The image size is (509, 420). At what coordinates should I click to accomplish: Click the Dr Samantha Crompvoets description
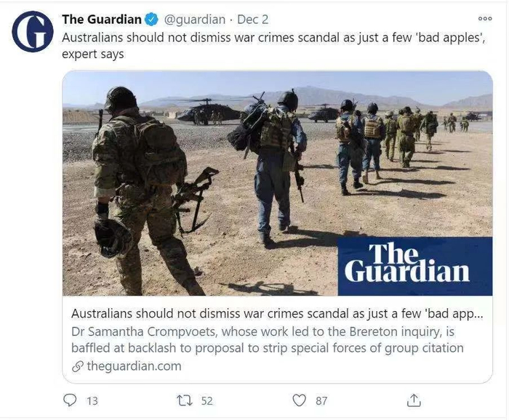267,339
